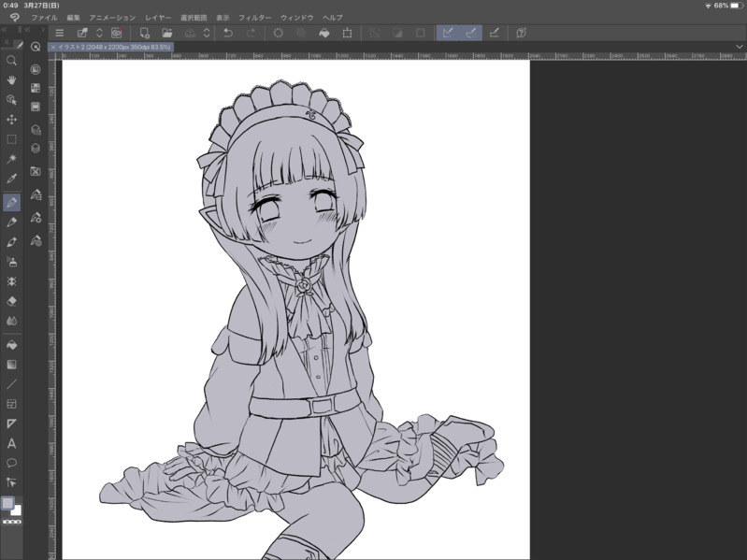This screenshot has height=560, width=747.
Task: Select the Eyedropper tool
Action: click(11, 179)
